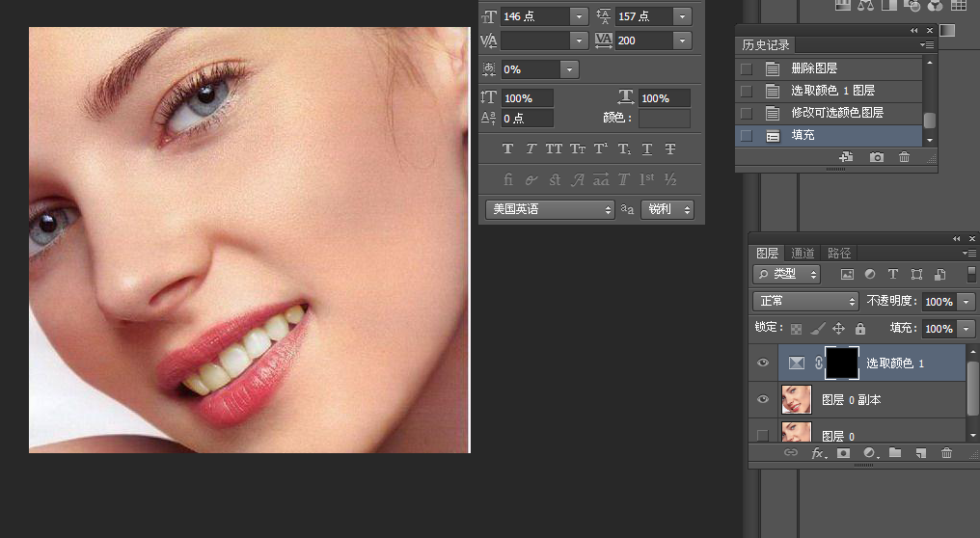The image size is (980, 538).
Task: Click the lock all padlock icon
Action: point(859,329)
